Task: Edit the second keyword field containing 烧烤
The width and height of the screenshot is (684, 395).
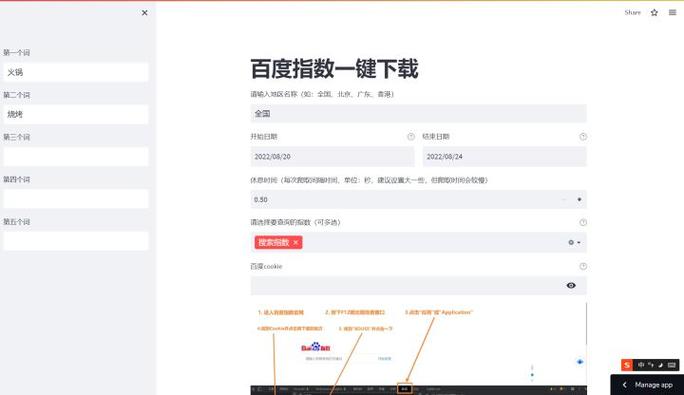Action: click(x=76, y=114)
